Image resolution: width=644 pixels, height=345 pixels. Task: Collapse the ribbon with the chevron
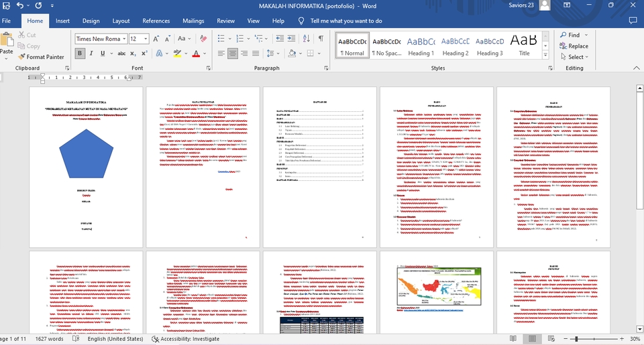636,68
